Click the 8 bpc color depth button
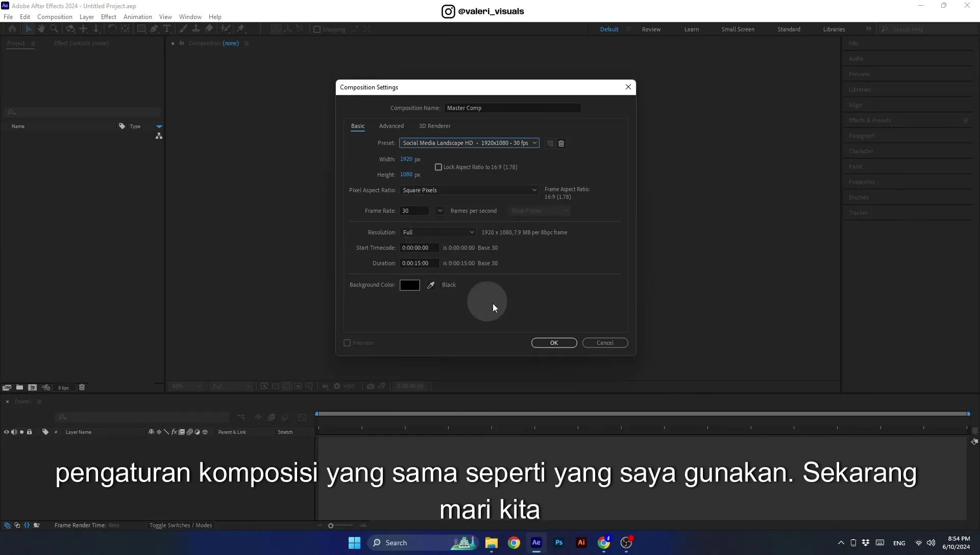Viewport: 980px width, 555px height. click(64, 388)
